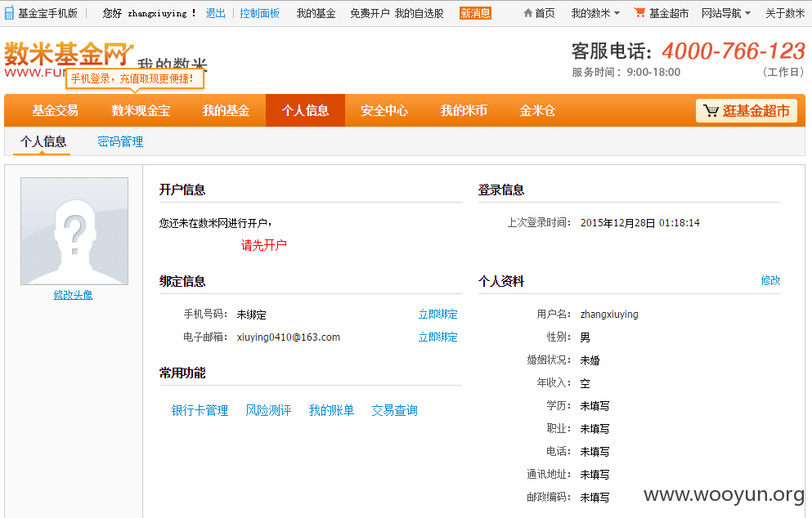Click the mobile phone icon beside 基金宝手机版

[9, 12]
